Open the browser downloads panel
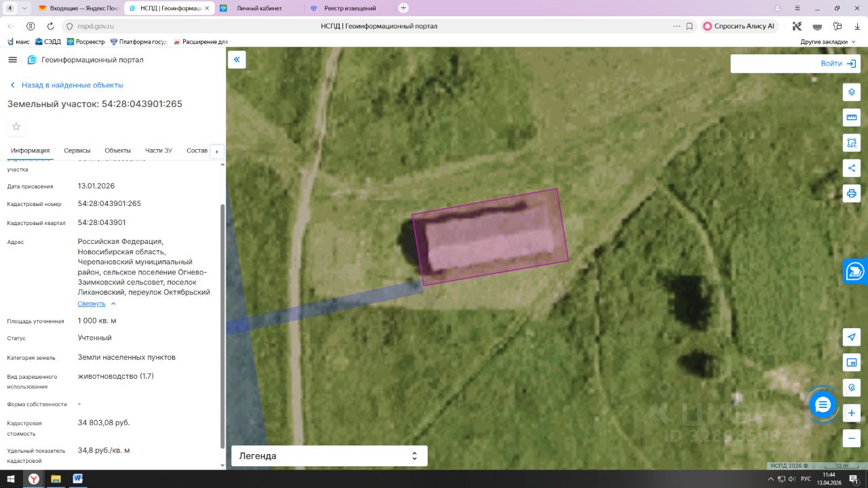Image resolution: width=868 pixels, height=488 pixels. point(857,26)
